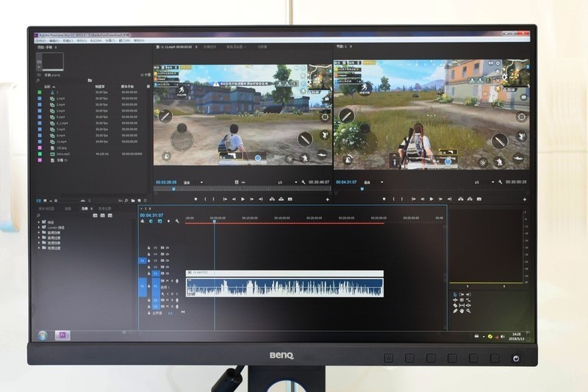Create new bin folder icon in project panel
The height and width of the screenshot is (392, 588).
[x=133, y=200]
